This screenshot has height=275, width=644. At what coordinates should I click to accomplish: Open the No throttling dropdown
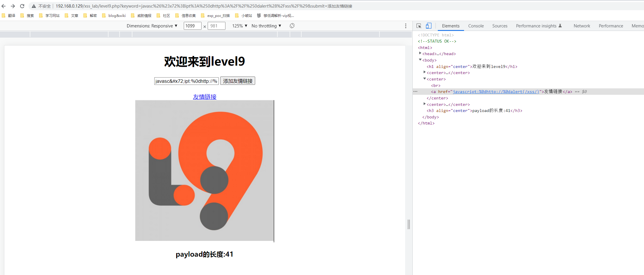[x=266, y=26]
